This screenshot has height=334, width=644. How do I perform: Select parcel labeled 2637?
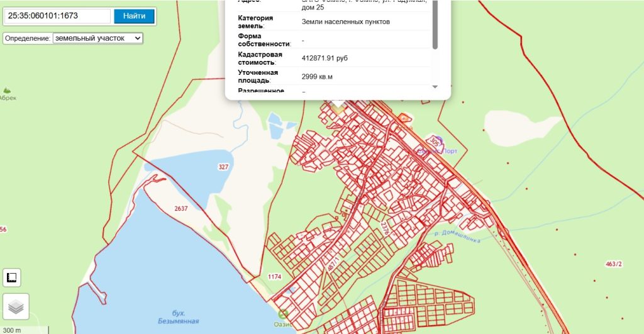181,208
